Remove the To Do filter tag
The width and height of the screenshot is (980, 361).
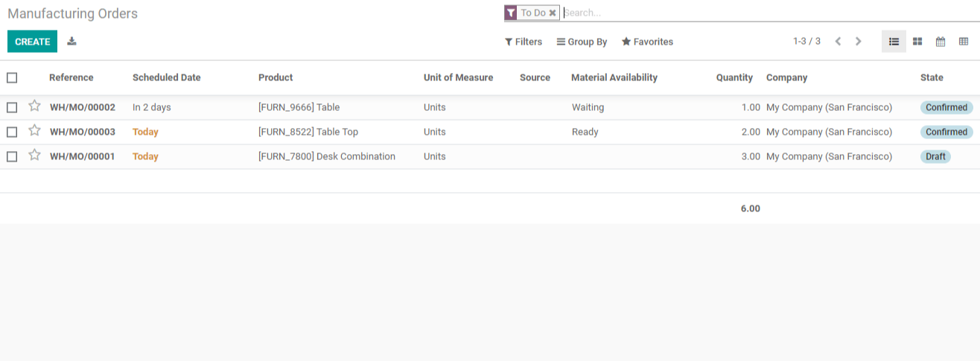point(553,13)
